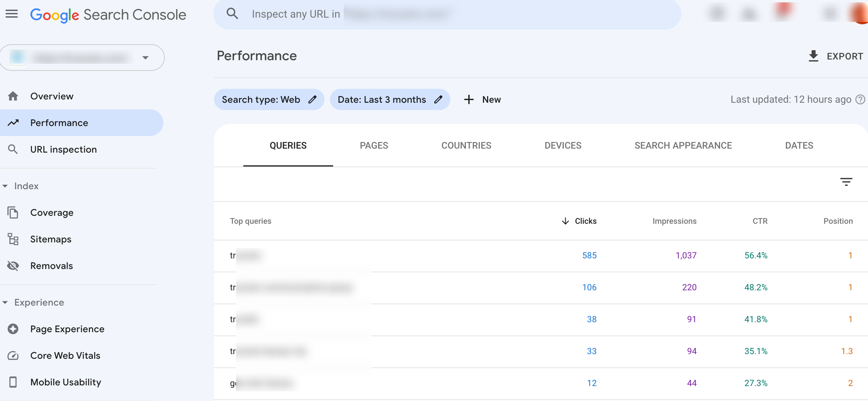Switch to the PAGES tab
Image resolution: width=868 pixels, height=401 pixels.
(x=374, y=145)
